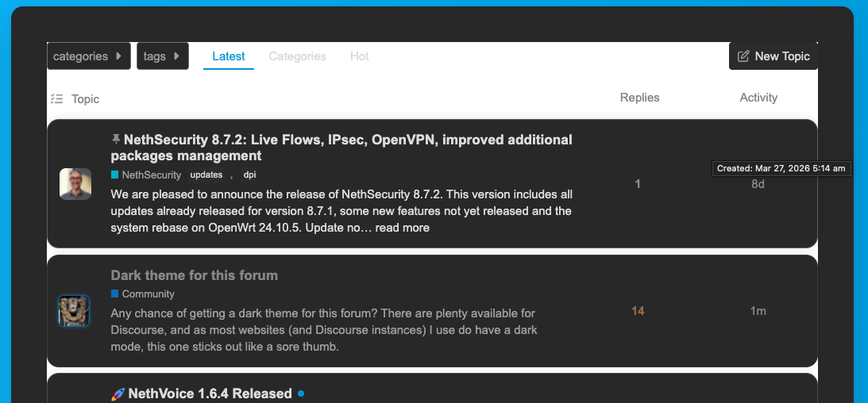
Task: Click the blue NethSecurity category square
Action: click(x=115, y=175)
